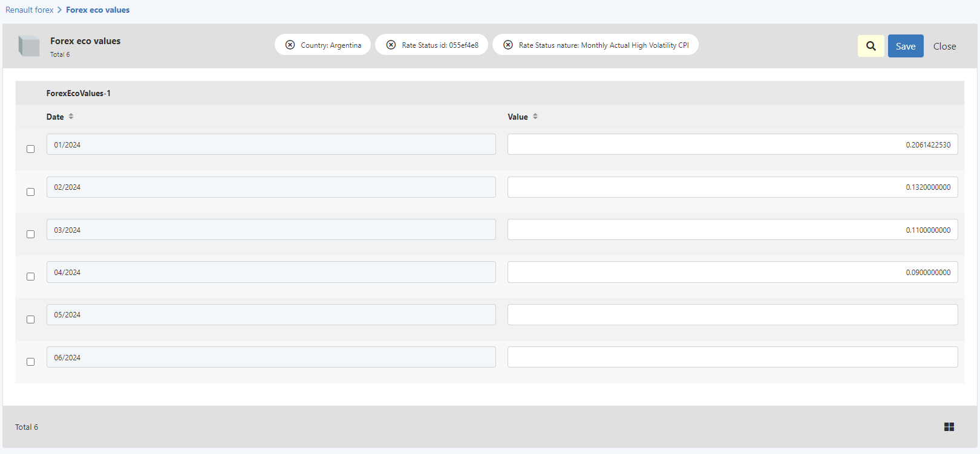980x454 pixels.
Task: Sort by the Date column arrows
Action: point(71,116)
